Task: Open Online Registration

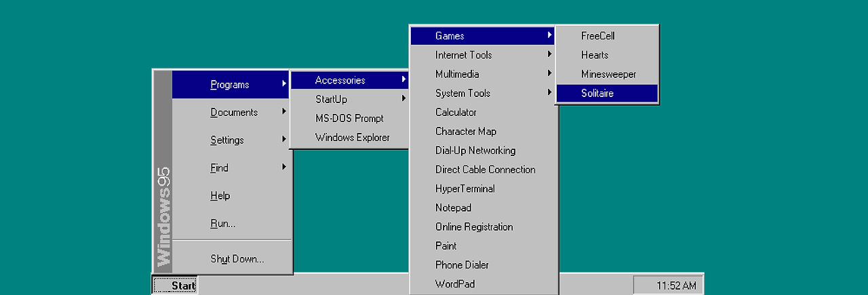Action: 484,227
